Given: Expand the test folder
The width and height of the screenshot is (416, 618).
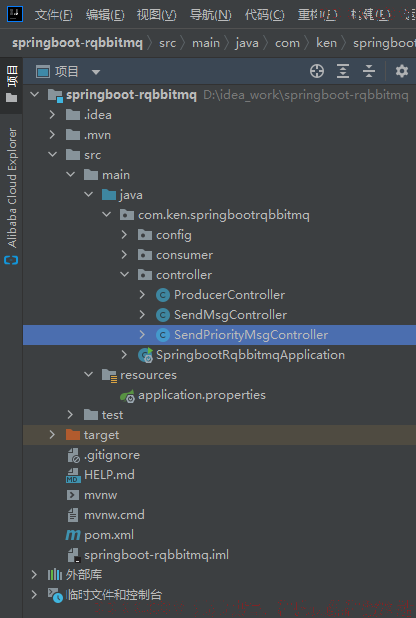Looking at the screenshot, I should pyautogui.click(x=70, y=415).
